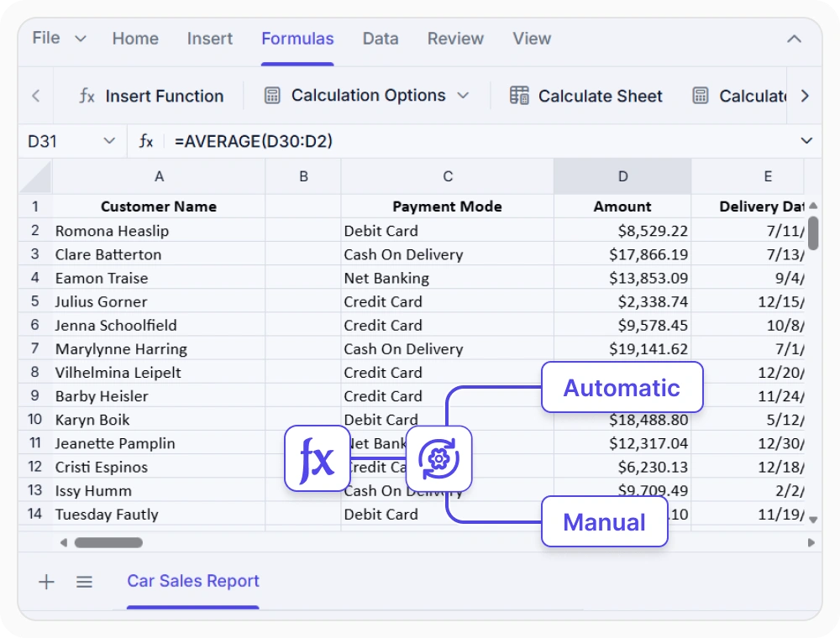Image resolution: width=840 pixels, height=638 pixels.
Task: Click amount cell $19,141.62
Action: pos(622,348)
